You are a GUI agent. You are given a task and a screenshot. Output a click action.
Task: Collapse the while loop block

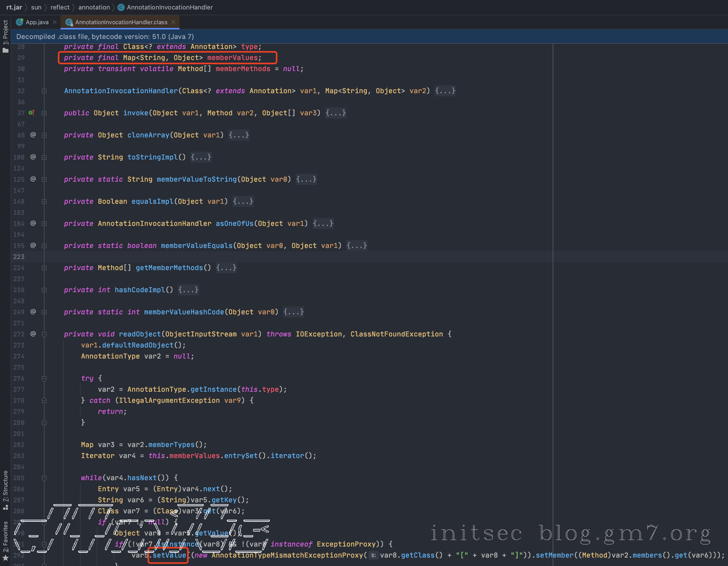pos(44,478)
